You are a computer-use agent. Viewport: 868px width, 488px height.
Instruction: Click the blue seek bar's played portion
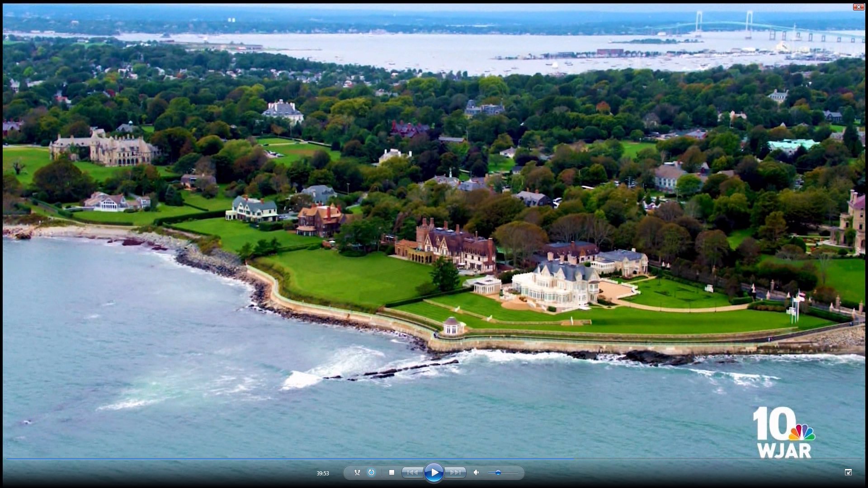289,459
